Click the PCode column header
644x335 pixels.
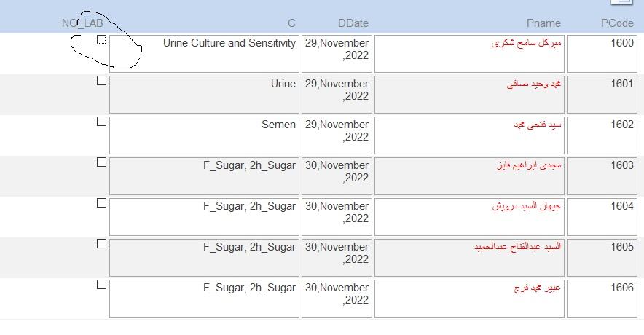point(617,23)
